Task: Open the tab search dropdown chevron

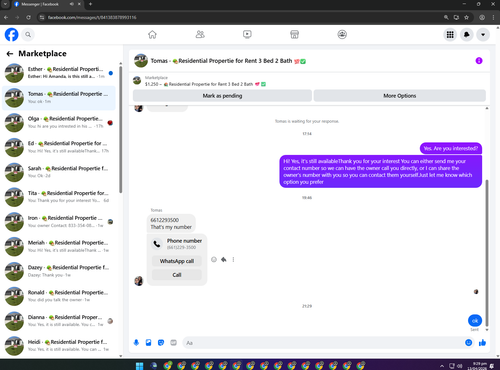Action: click(6, 4)
